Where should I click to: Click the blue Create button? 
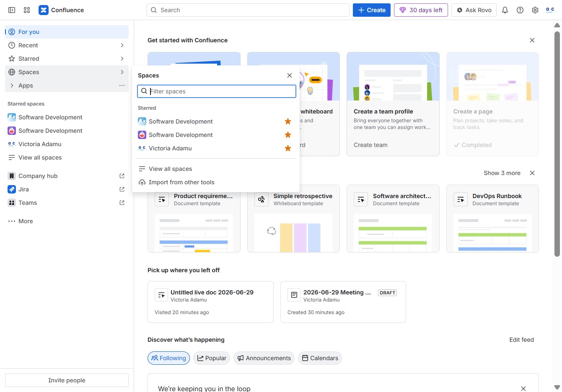(372, 10)
